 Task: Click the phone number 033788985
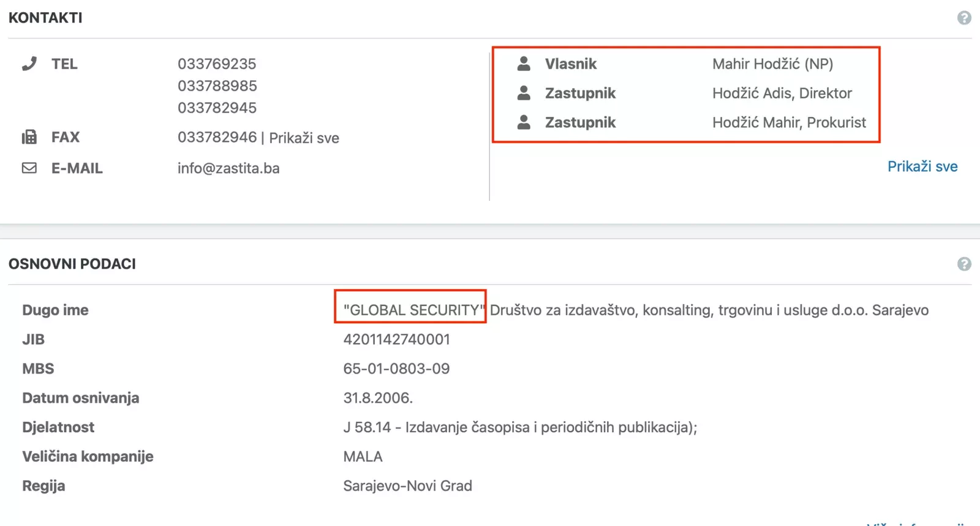tap(217, 86)
